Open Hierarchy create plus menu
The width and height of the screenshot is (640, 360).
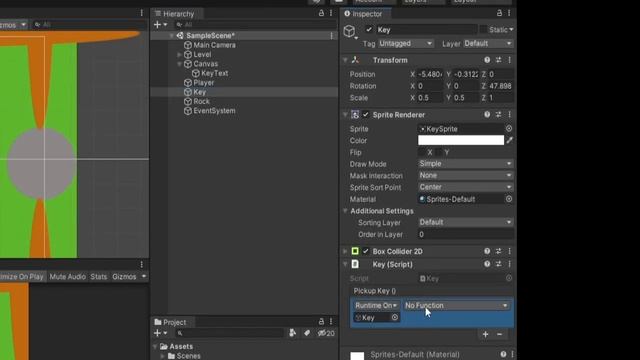click(160, 25)
